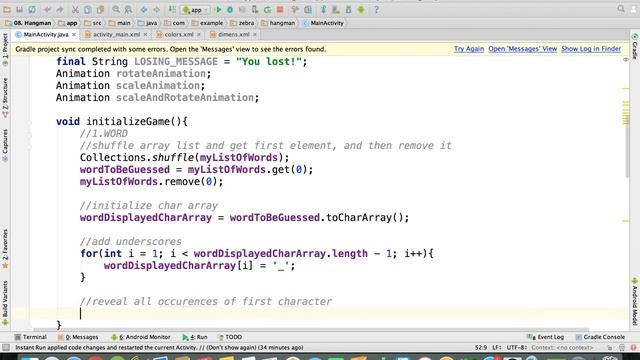Click the SDK Manager icon
640x360 pixels.
click(349, 9)
